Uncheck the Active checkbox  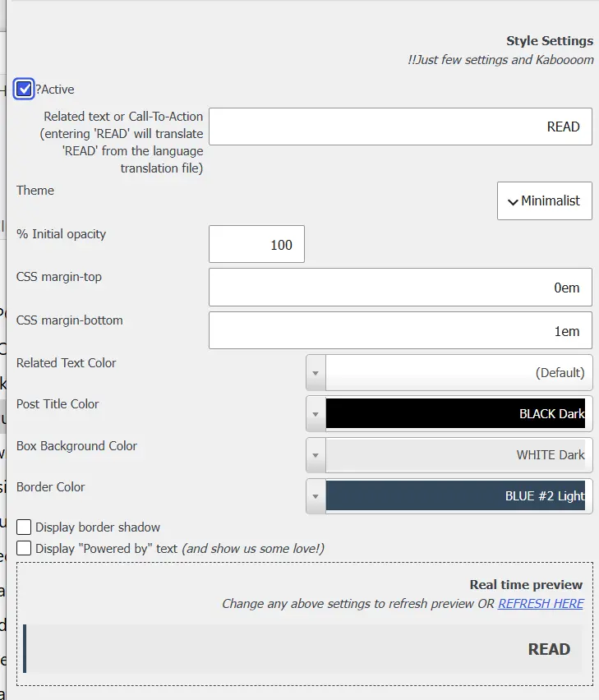click(24, 89)
